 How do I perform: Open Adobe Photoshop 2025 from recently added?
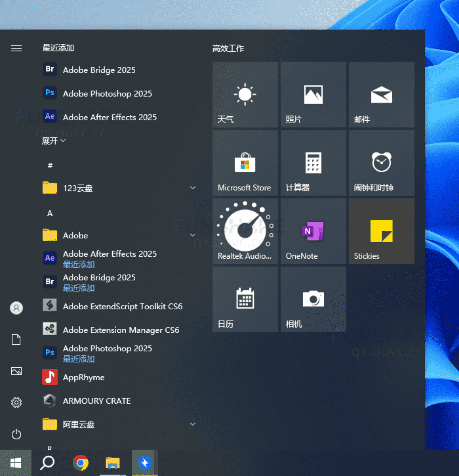click(x=107, y=93)
